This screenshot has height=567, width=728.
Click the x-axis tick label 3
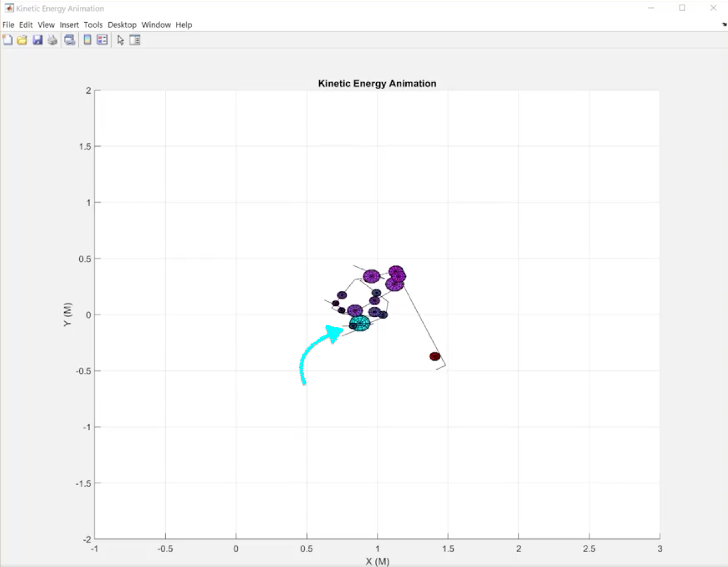660,549
